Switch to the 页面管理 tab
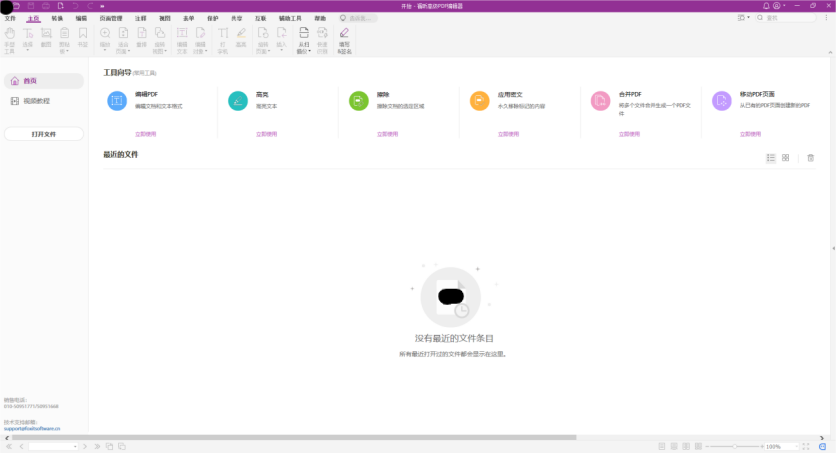This screenshot has height=454, width=836. (111, 18)
